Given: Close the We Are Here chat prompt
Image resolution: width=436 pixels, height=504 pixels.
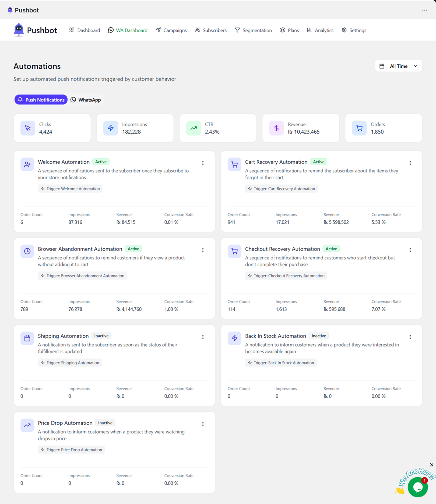Looking at the screenshot, I should pyautogui.click(x=432, y=465).
